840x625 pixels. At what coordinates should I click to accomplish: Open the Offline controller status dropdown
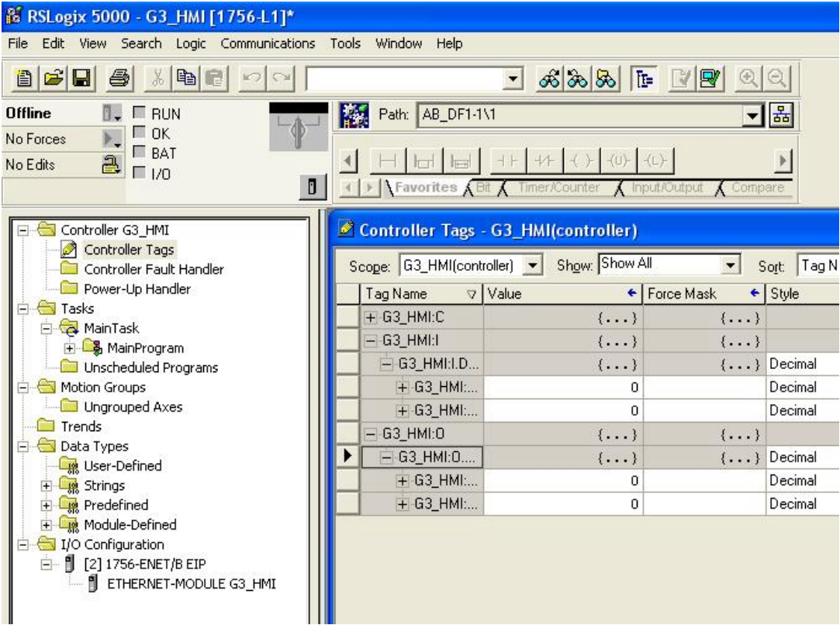pos(112,113)
